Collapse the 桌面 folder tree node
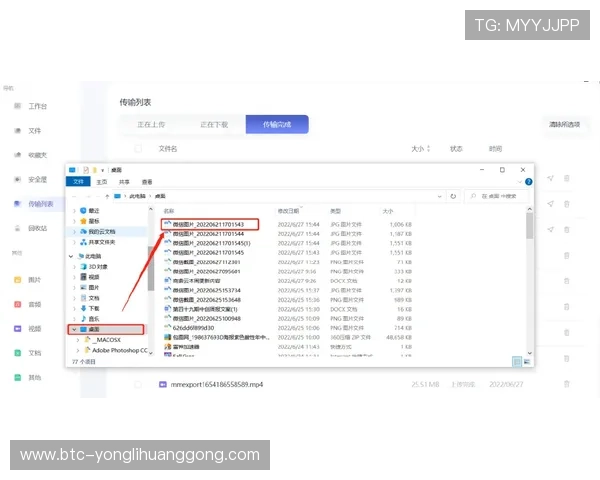Image resolution: width=600 pixels, height=480 pixels. point(74,329)
